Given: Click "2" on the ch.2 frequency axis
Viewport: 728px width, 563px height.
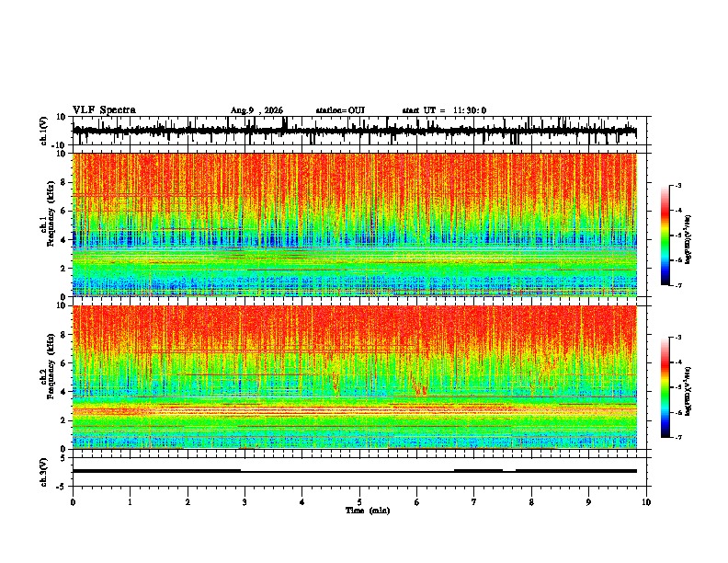Looking at the screenshot, I should pyautogui.click(x=63, y=420).
